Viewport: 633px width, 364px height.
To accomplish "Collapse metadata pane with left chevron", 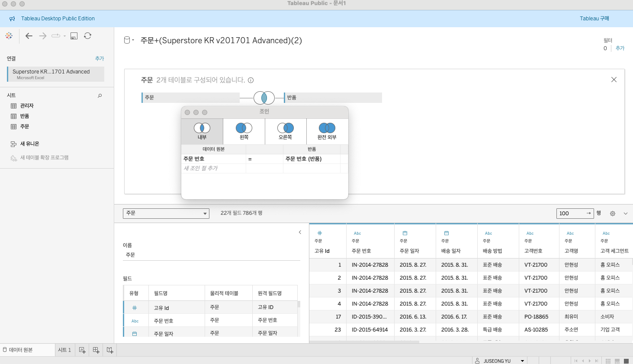I will [x=300, y=233].
